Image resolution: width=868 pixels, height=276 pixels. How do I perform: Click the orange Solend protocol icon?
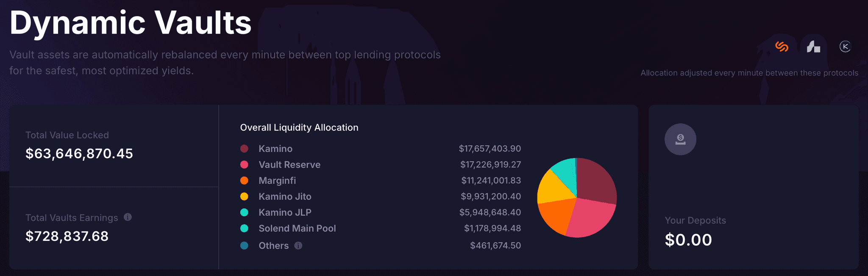click(782, 47)
